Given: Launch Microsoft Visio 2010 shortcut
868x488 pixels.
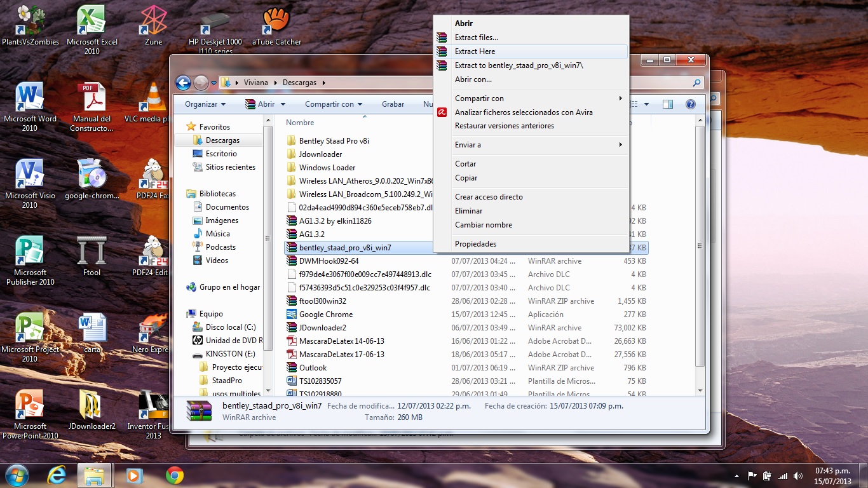Looking at the screenshot, I should pyautogui.click(x=30, y=184).
